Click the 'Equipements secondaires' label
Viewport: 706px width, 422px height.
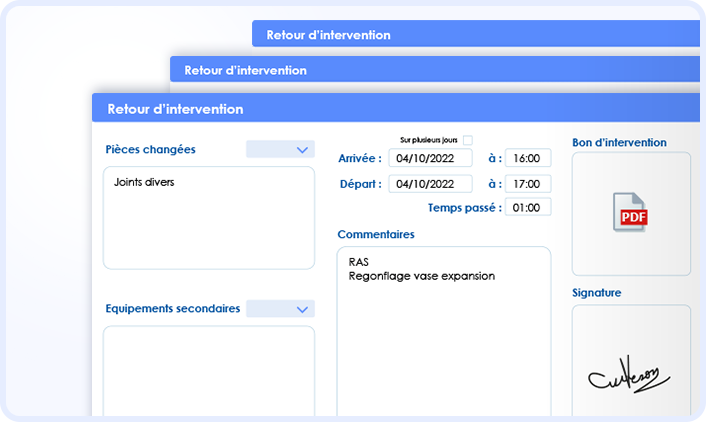pos(172,309)
